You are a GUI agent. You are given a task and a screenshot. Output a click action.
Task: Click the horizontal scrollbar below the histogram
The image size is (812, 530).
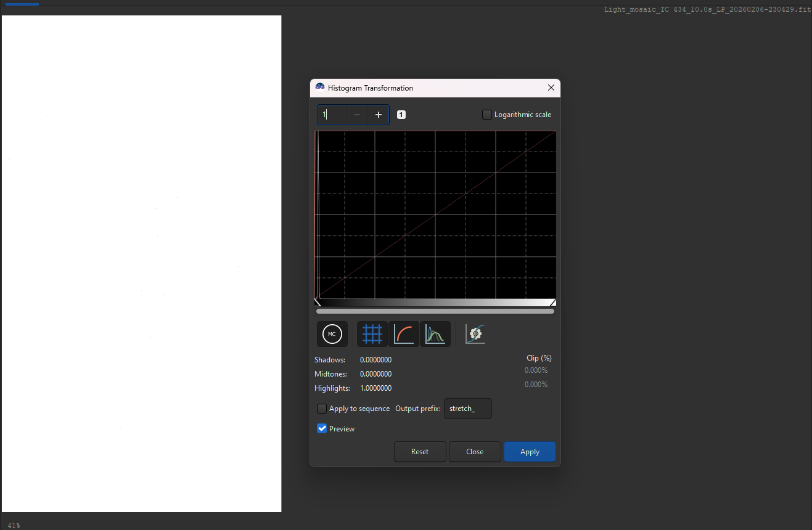(x=435, y=311)
